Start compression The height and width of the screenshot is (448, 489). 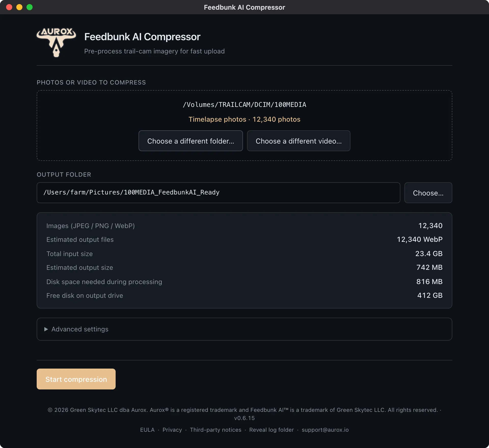coord(76,379)
